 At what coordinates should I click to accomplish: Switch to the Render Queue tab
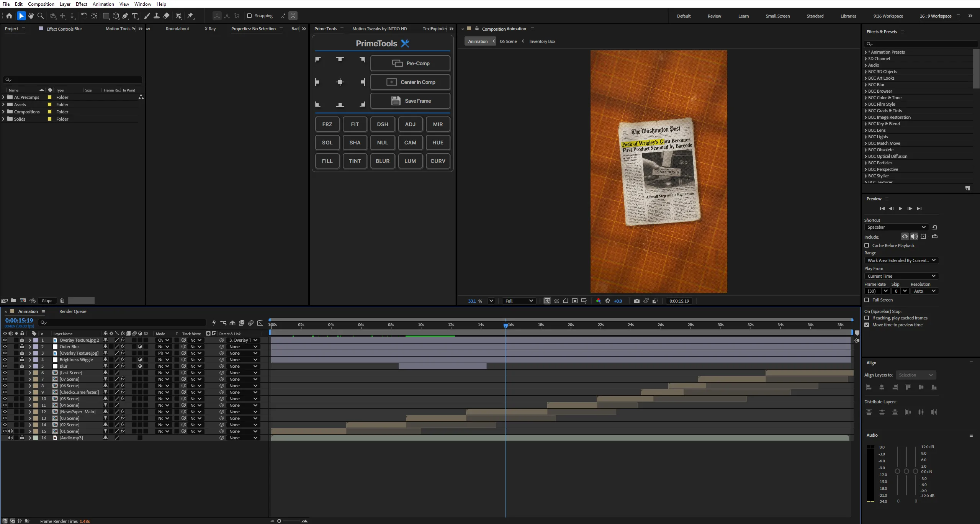(73, 311)
